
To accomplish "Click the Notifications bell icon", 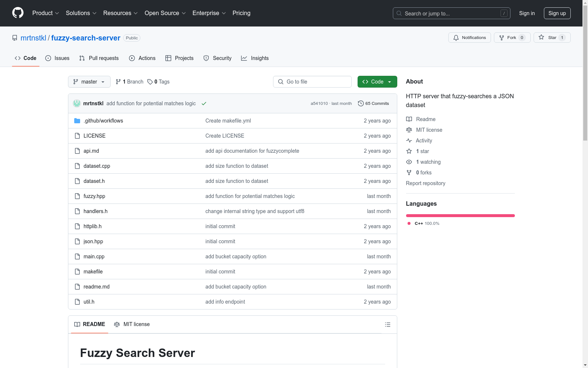I will [456, 38].
